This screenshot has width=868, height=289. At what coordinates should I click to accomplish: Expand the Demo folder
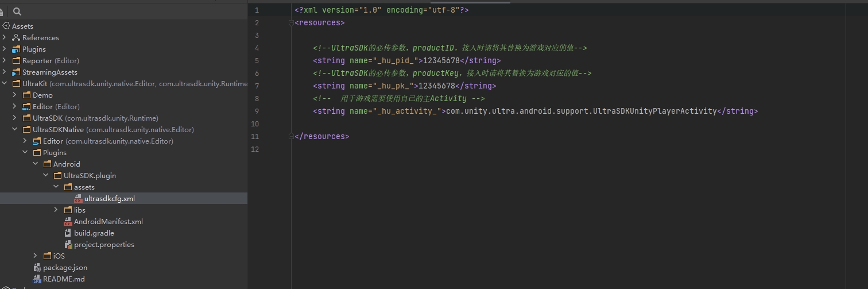click(15, 95)
